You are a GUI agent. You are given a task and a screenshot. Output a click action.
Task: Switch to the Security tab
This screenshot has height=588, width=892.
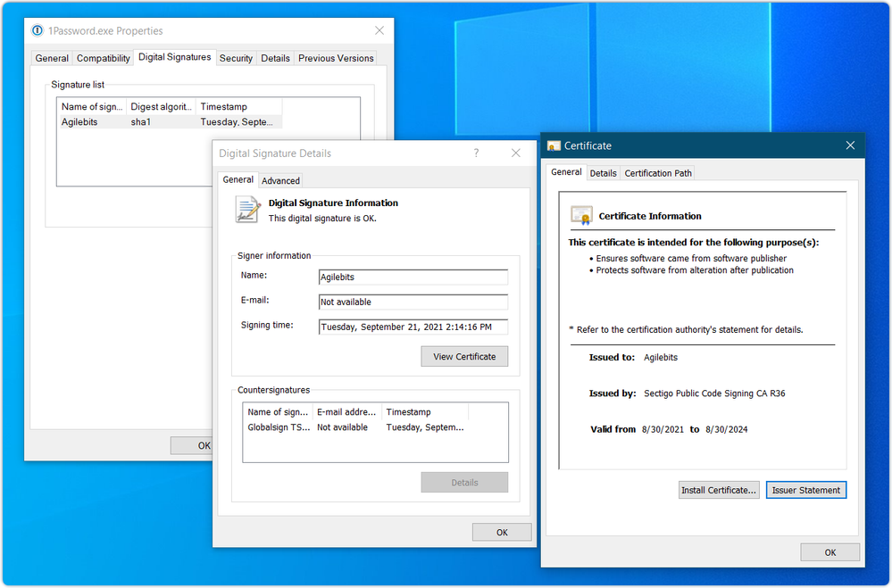tap(236, 58)
